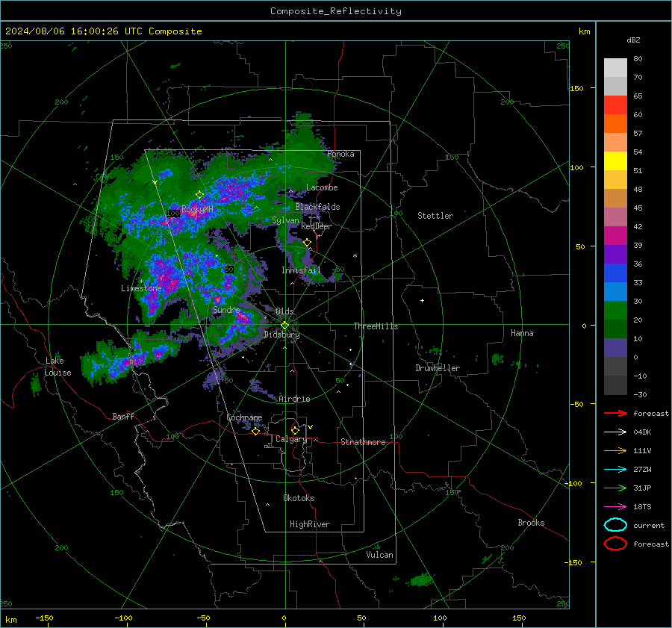The height and width of the screenshot is (628, 672).
Task: Click the HighRiver label
Action: [x=310, y=524]
